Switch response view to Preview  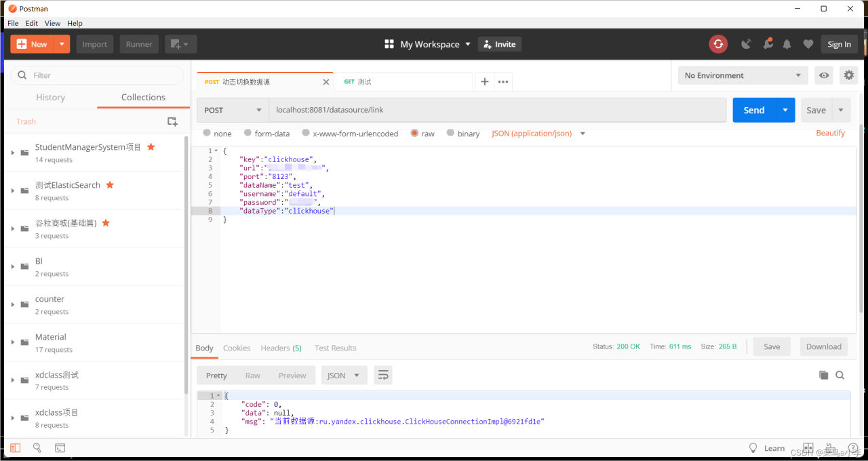coord(292,375)
